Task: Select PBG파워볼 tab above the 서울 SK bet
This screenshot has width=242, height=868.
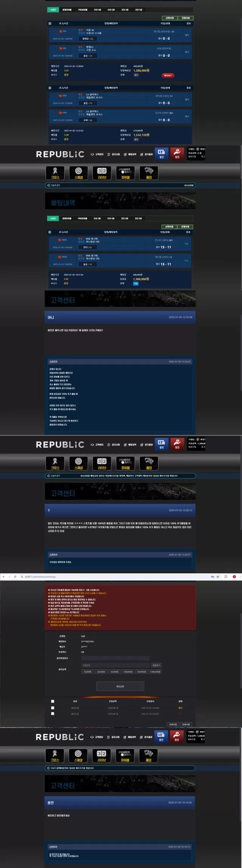Action: (x=83, y=10)
